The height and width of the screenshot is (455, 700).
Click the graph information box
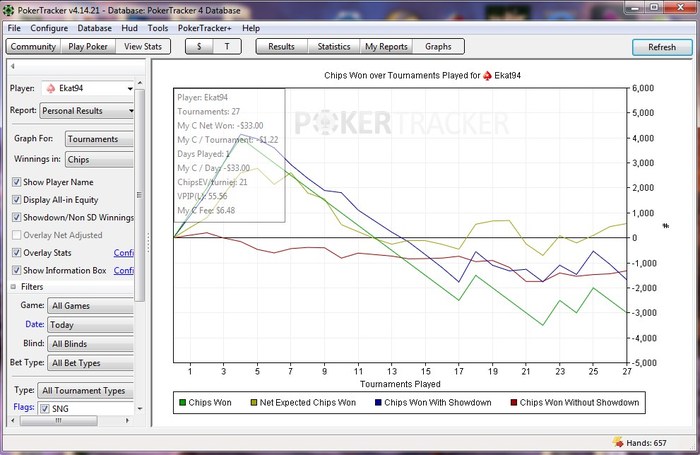(x=229, y=155)
